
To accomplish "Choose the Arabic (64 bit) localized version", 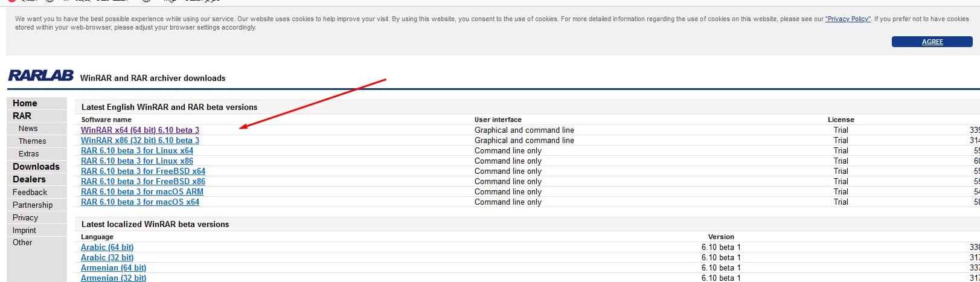I will (107, 248).
